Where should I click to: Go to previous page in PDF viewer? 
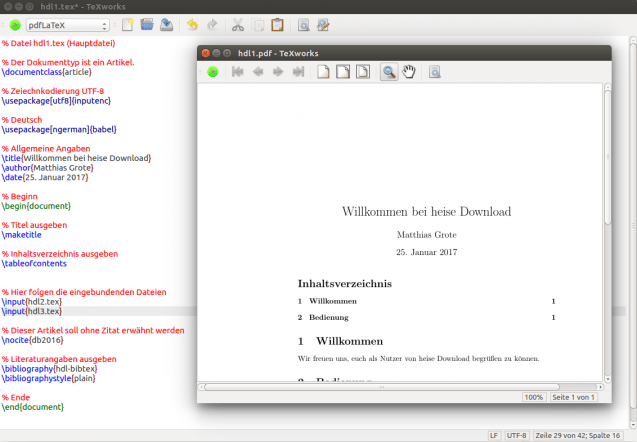tap(258, 72)
